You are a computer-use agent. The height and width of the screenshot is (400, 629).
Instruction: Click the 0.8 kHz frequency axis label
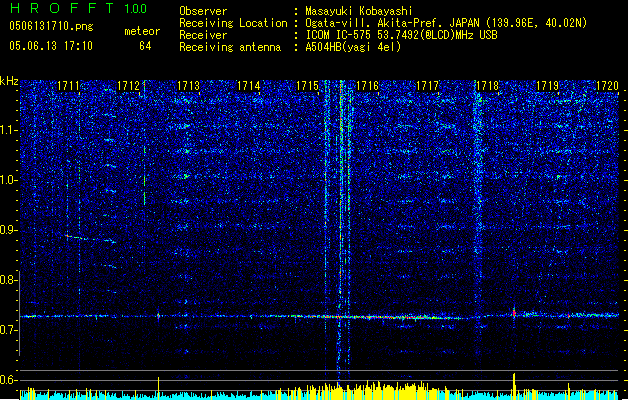[9, 280]
